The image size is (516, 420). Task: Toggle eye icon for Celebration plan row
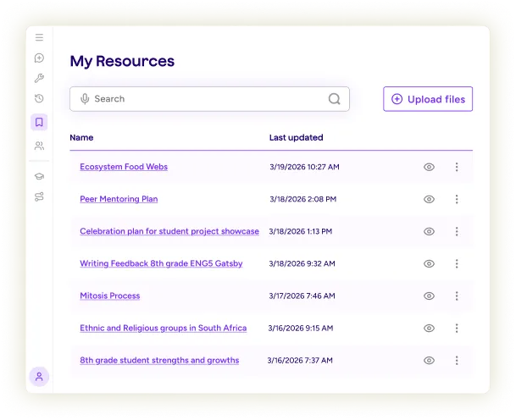click(429, 231)
